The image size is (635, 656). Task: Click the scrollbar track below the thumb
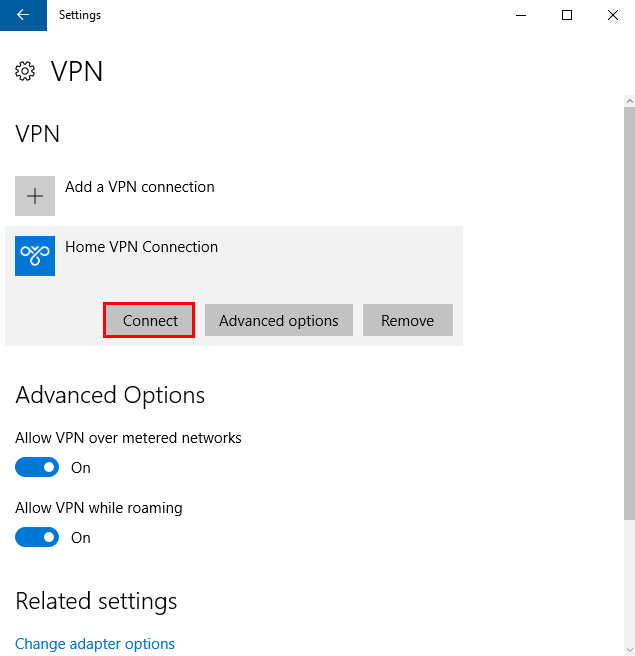(x=628, y=580)
